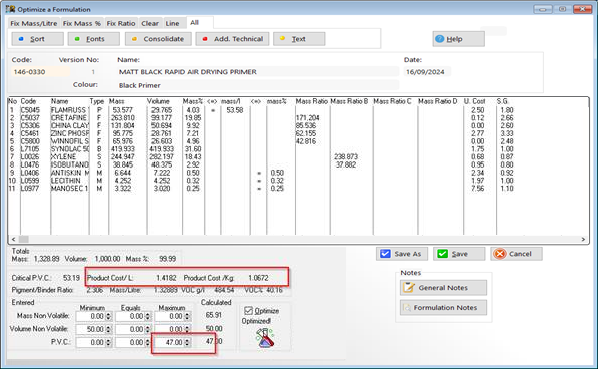Switch to Fix Ratio tab
The image size is (598, 369).
pyautogui.click(x=121, y=23)
